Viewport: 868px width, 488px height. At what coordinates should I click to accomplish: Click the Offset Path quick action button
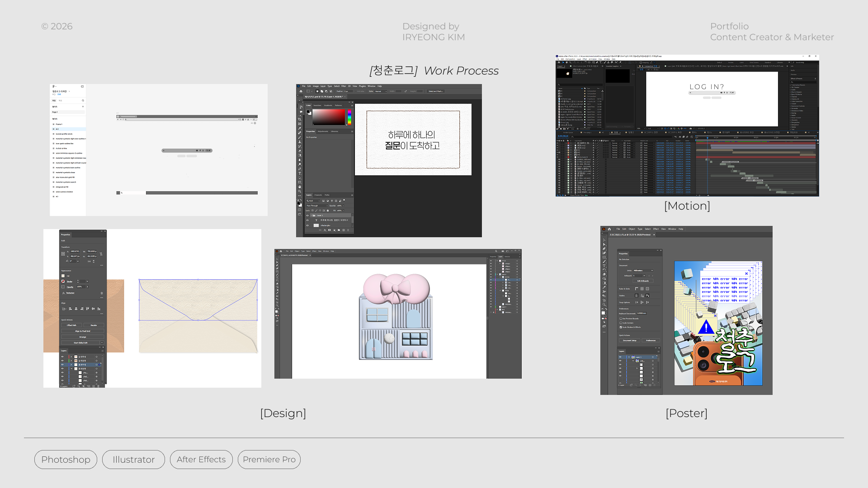[71, 325]
